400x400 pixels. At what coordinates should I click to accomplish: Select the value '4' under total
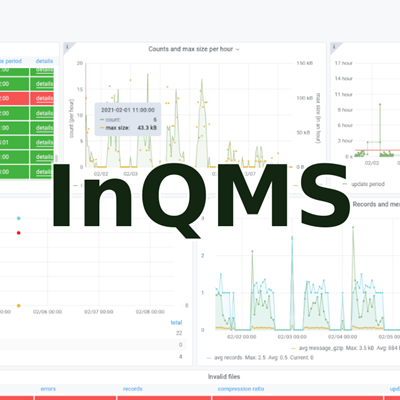coord(181,356)
